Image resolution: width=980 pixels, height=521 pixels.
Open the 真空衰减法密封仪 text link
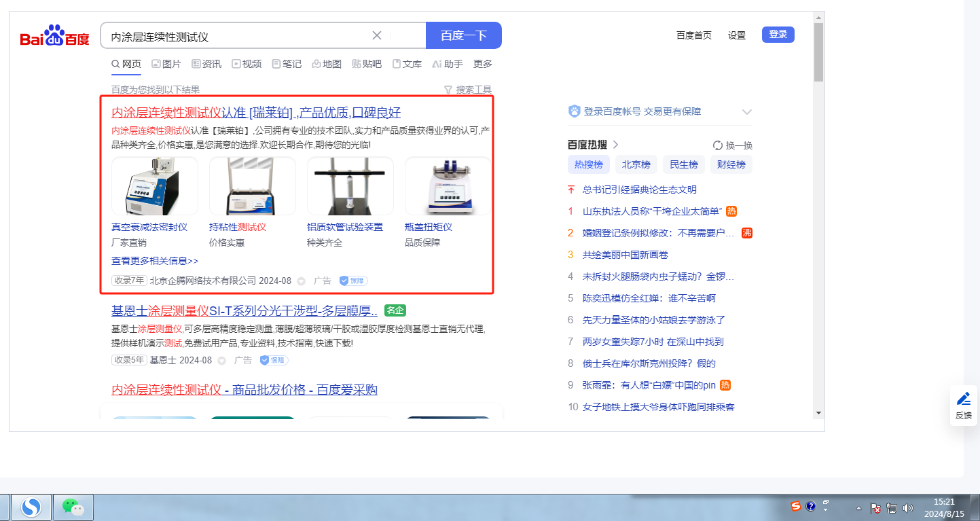149,227
